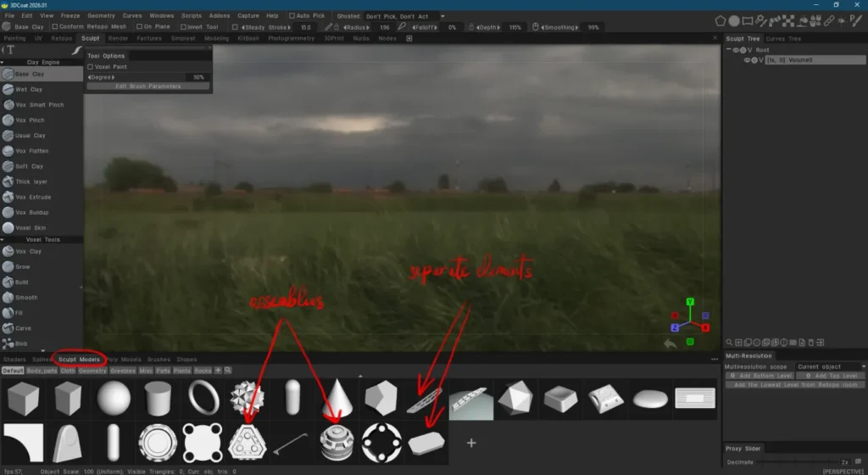Toggle the Voxel Paint checkbox
The width and height of the screenshot is (868, 475).
click(91, 66)
